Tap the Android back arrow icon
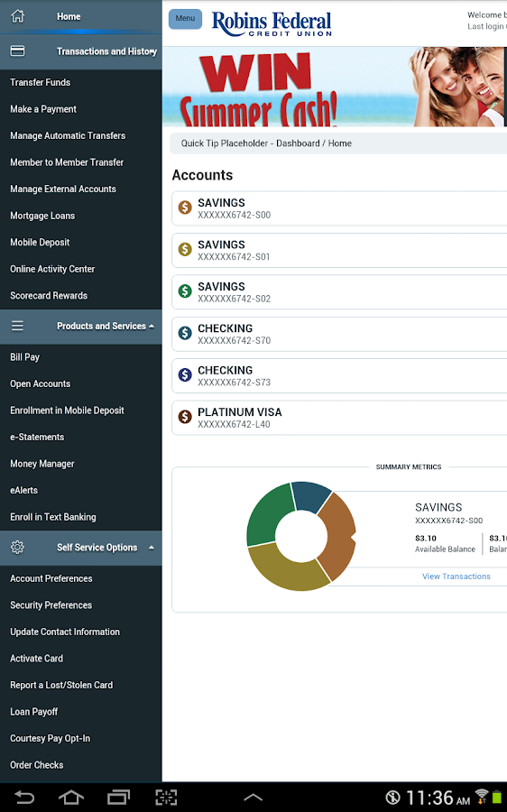Image resolution: width=507 pixels, height=812 pixels. click(x=23, y=797)
